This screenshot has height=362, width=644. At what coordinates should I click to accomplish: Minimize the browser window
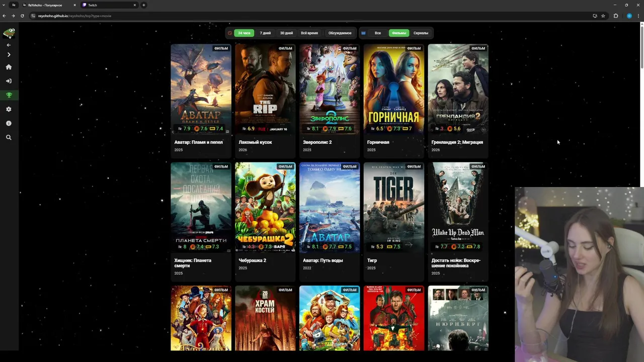tap(615, 5)
